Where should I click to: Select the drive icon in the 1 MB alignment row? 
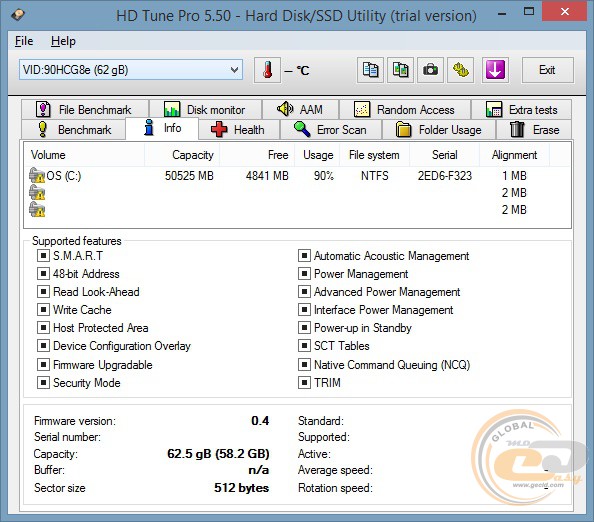(x=37, y=175)
